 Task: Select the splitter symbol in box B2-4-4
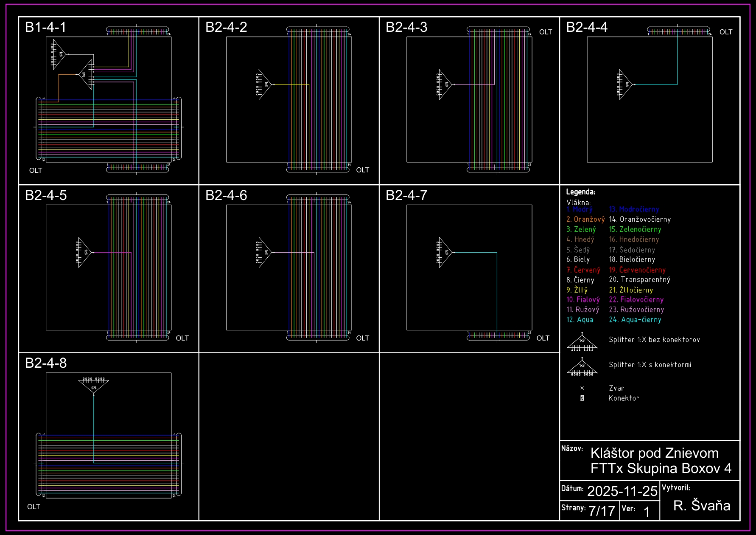pos(625,84)
